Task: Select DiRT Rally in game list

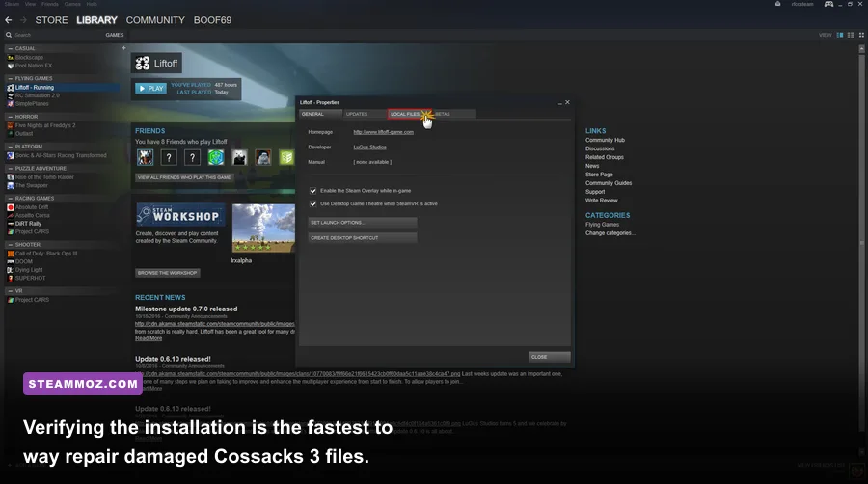Action: pyautogui.click(x=28, y=224)
